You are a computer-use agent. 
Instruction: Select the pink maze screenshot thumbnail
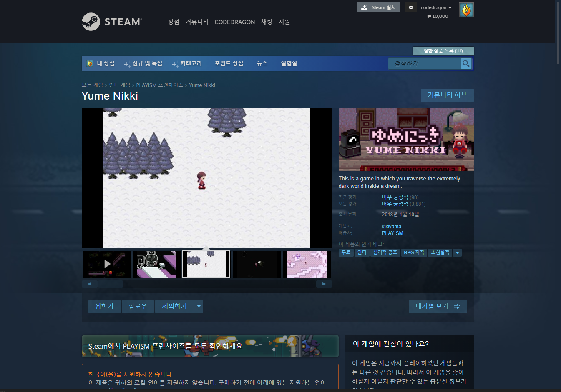(x=307, y=264)
